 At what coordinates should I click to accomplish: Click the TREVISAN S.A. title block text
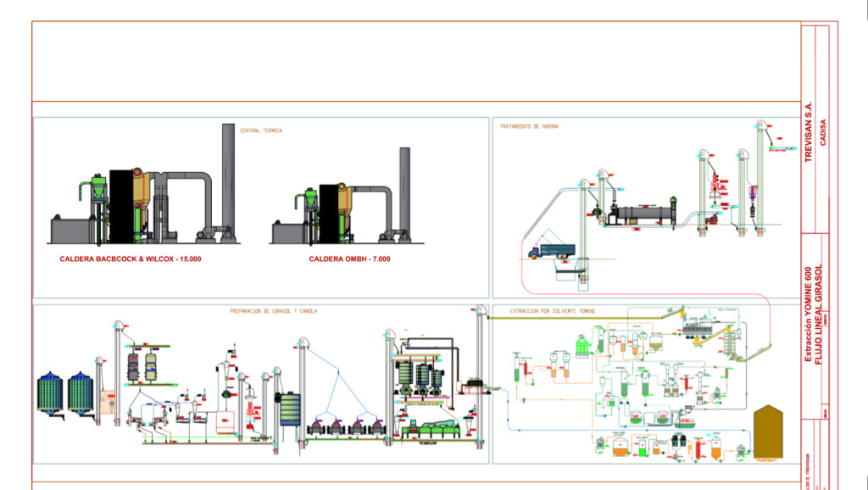click(x=808, y=131)
